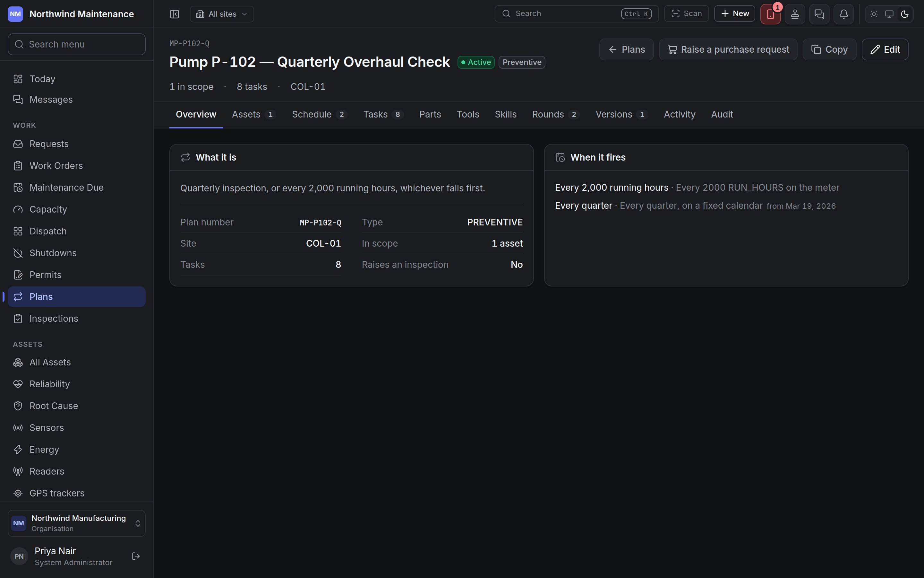
Task: Go back to Plans list
Action: 627,49
